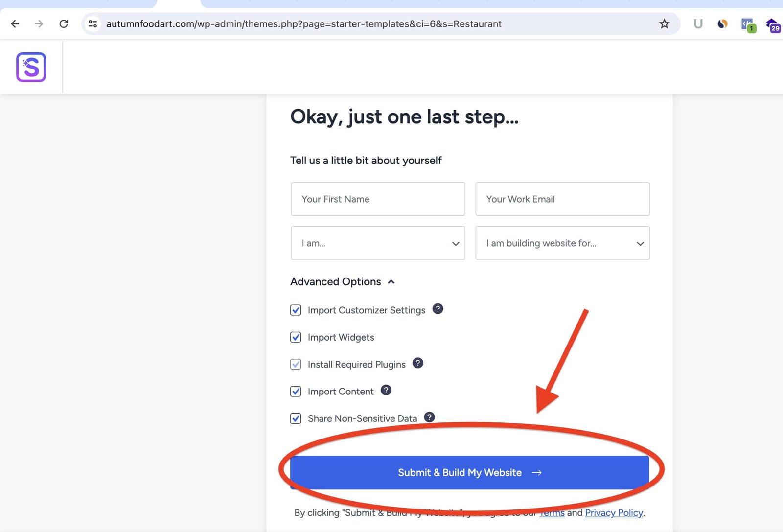The width and height of the screenshot is (783, 532).
Task: Click the browser address bar URL
Action: tap(303, 23)
